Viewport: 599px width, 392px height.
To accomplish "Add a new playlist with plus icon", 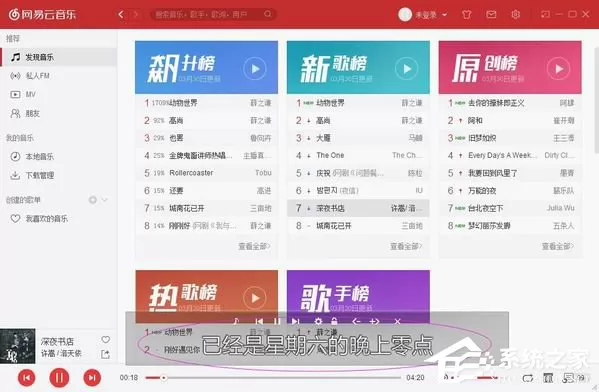I will coord(92,200).
